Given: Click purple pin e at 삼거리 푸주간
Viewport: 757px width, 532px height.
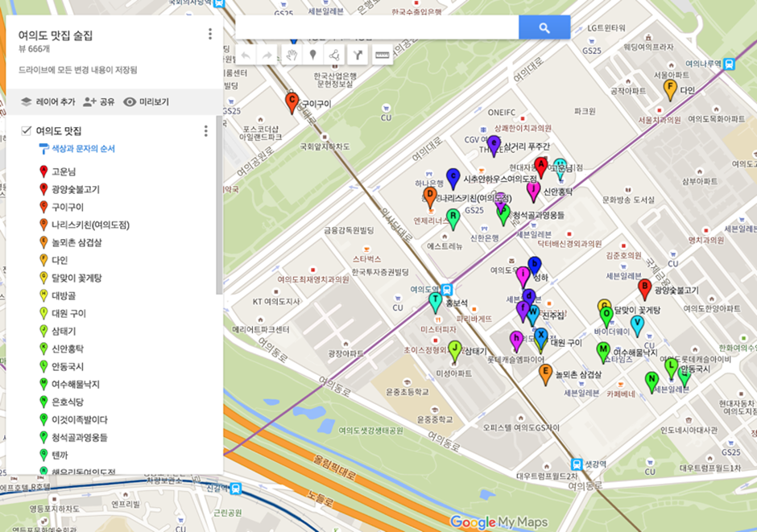Looking at the screenshot, I should click(494, 145).
